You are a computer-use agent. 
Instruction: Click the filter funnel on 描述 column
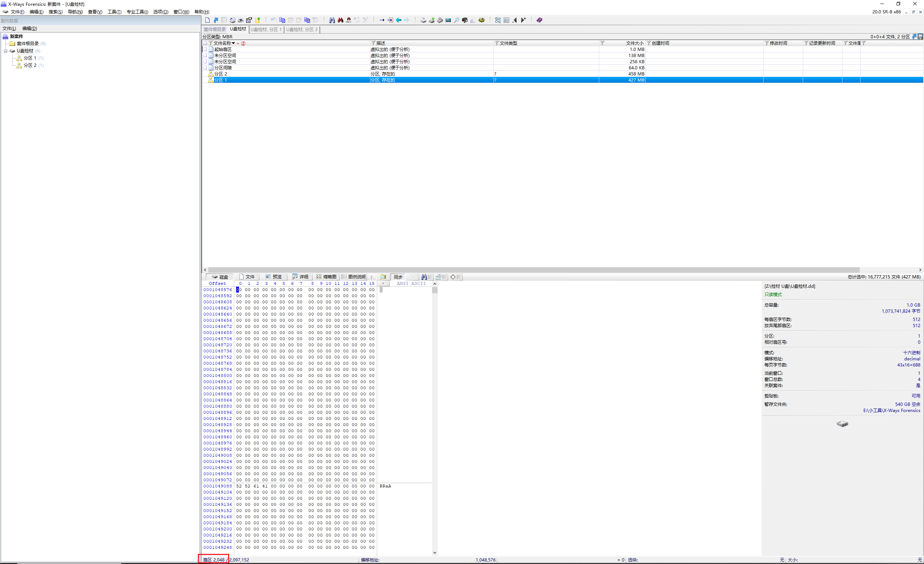pyautogui.click(x=373, y=43)
